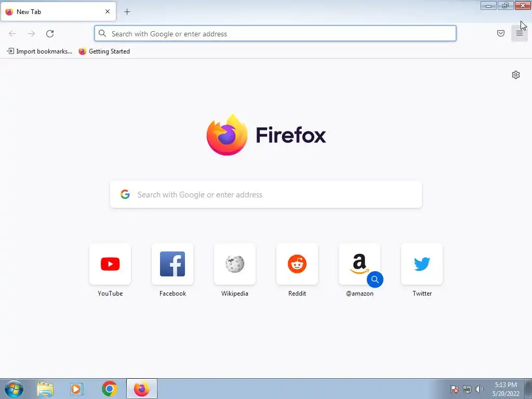This screenshot has height=399, width=532.
Task: Open Windows Explorer from the taskbar
Action: tap(45, 389)
